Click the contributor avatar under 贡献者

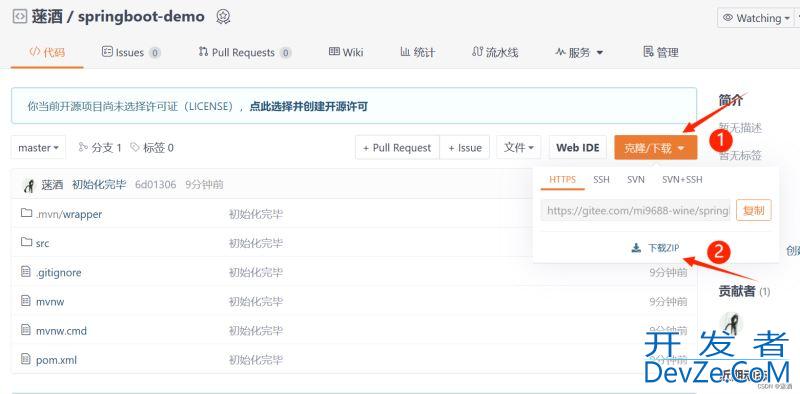(x=731, y=324)
